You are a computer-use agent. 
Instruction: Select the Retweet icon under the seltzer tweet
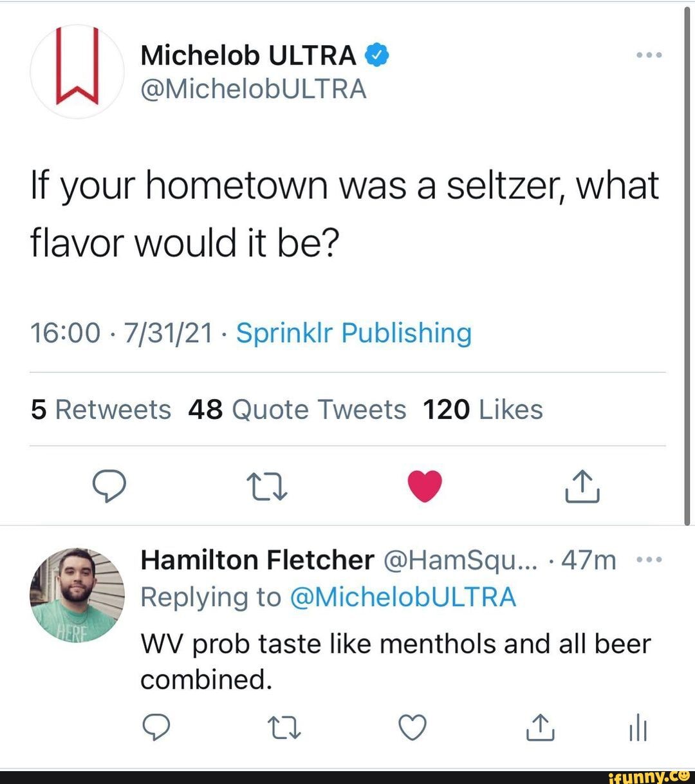(268, 487)
